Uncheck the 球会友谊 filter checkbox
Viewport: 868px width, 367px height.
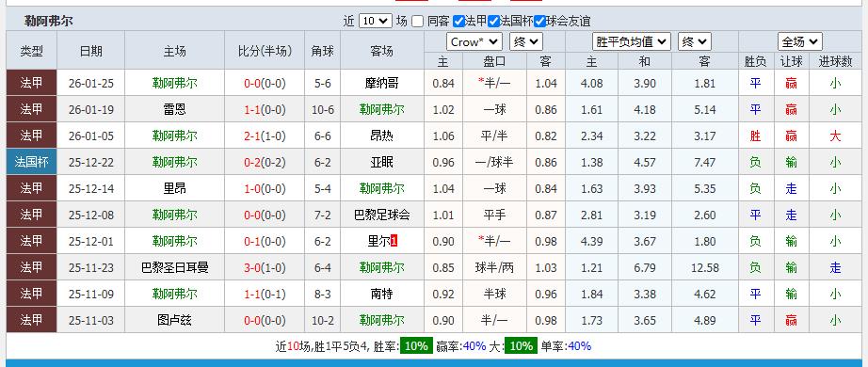tap(539, 21)
